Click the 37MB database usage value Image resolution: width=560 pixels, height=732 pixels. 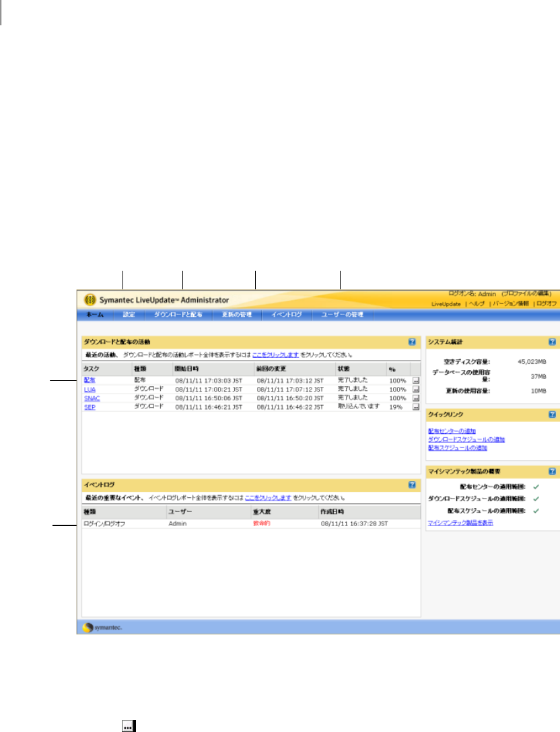pos(538,376)
